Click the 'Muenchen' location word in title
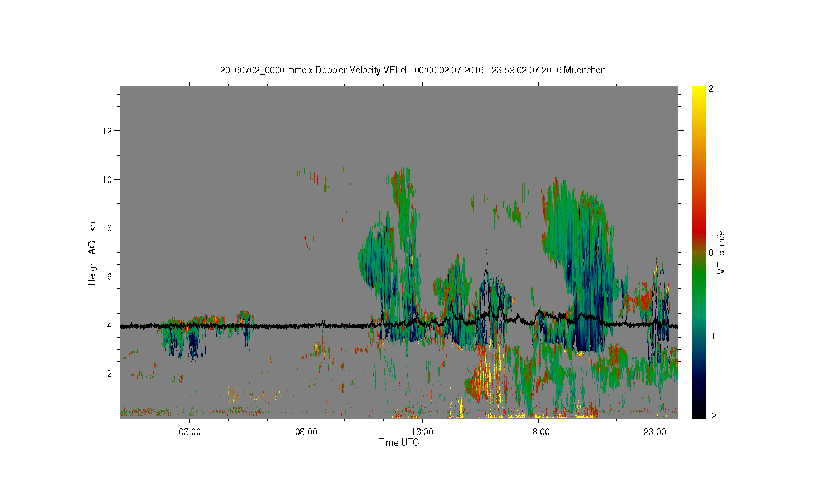The image size is (840, 504). pos(585,70)
